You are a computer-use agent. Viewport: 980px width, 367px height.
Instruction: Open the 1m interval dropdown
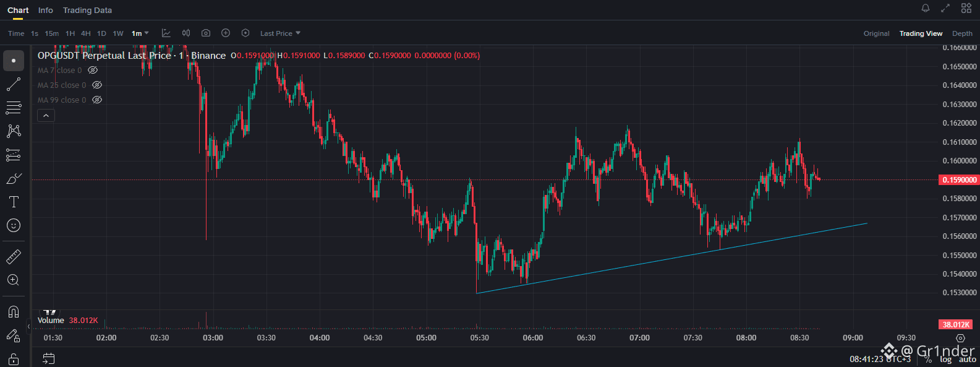tap(140, 33)
